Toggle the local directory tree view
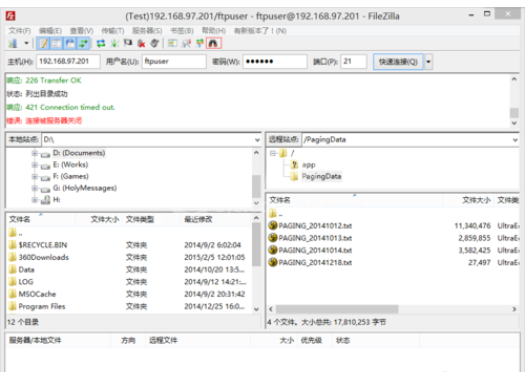The height and width of the screenshot is (372, 527). (x=56, y=43)
